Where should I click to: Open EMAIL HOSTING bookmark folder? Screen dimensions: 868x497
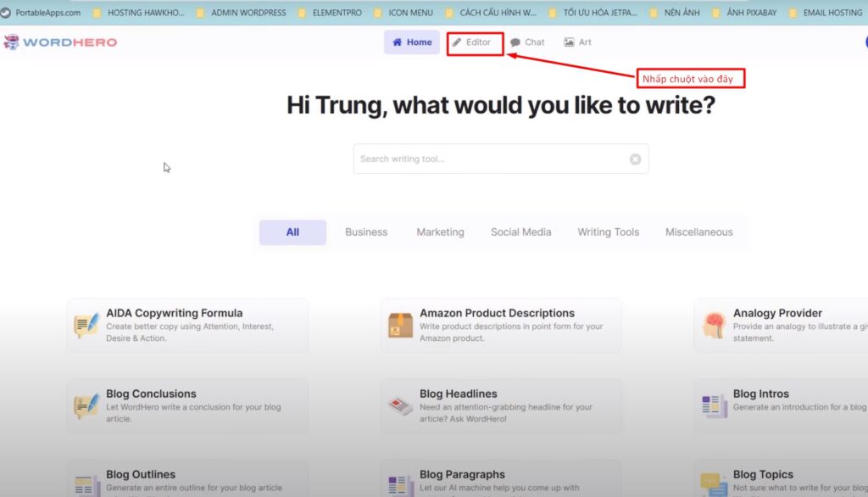[826, 12]
